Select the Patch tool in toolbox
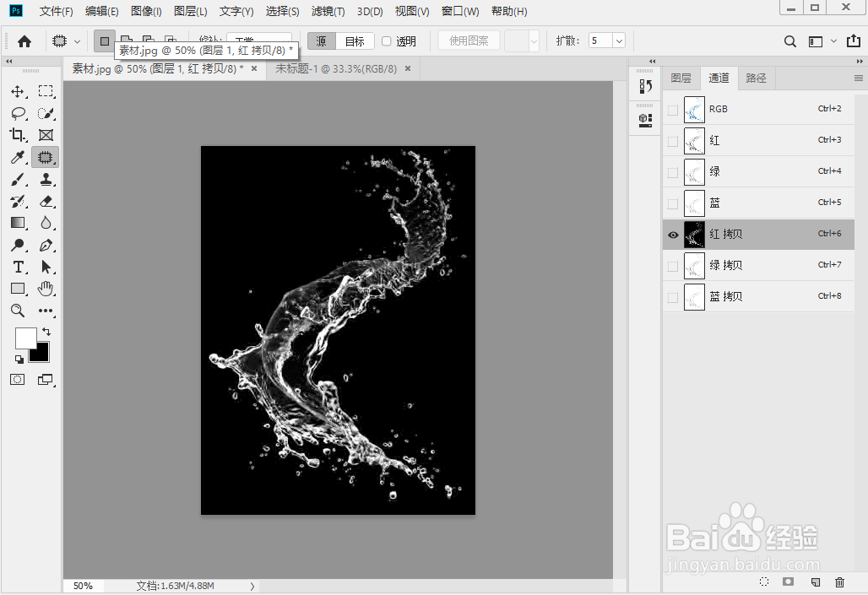The image size is (868, 595). point(46,157)
